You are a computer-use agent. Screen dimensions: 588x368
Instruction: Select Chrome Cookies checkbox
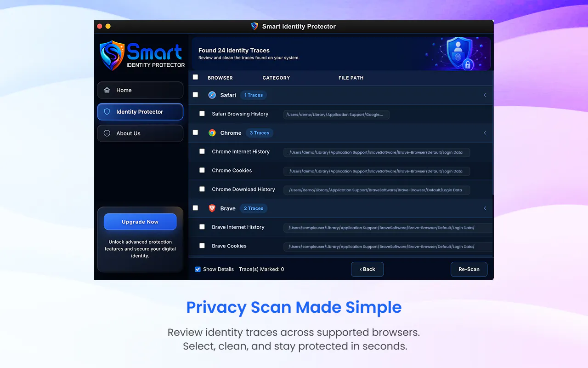[202, 170]
